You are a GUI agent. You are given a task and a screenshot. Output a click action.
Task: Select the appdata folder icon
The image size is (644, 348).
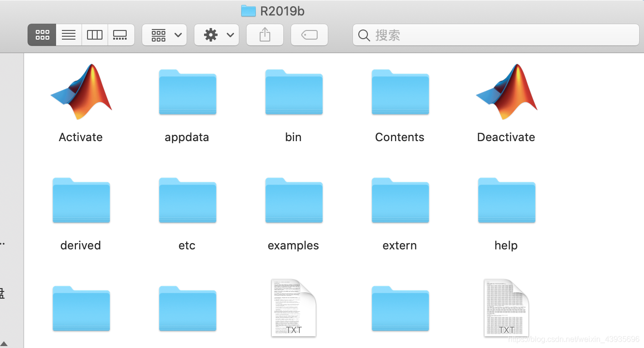tap(188, 92)
